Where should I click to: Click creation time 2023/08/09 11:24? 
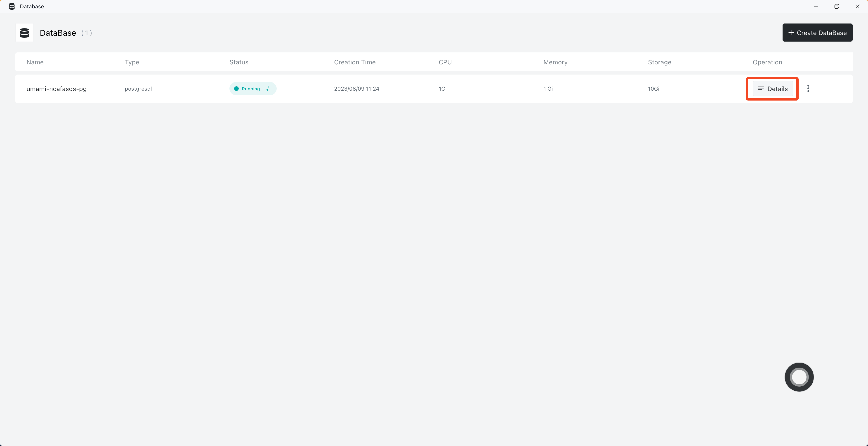(x=356, y=89)
